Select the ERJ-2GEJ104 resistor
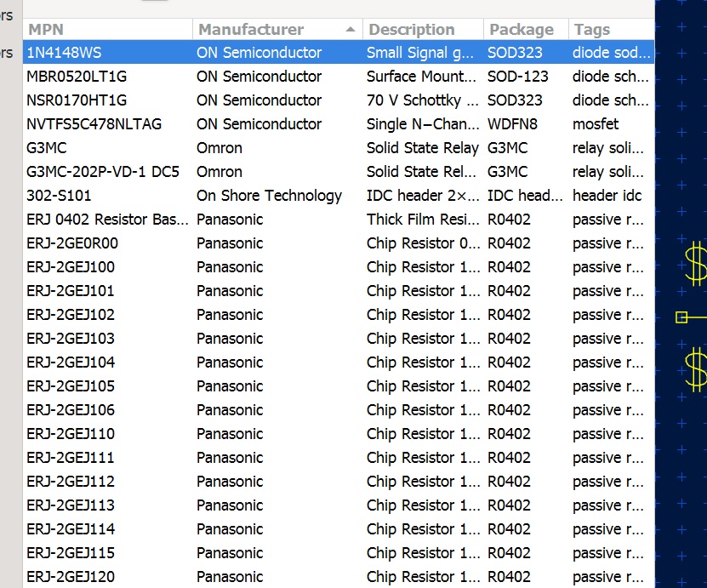The width and height of the screenshot is (707, 588). (339, 363)
